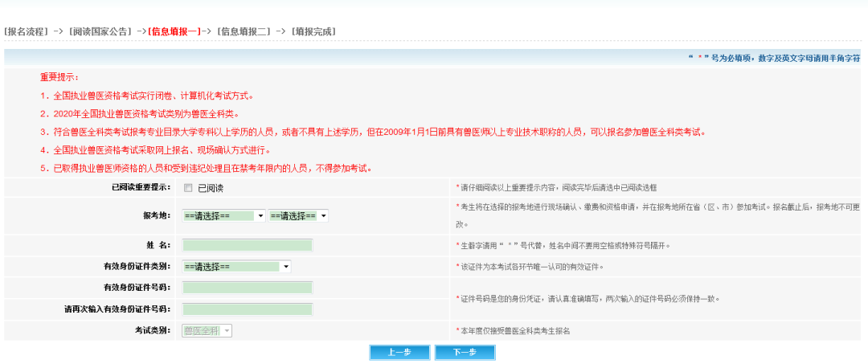Select the [信息填报二] breadcrumb step
This screenshot has height=364, width=868.
[244, 31]
